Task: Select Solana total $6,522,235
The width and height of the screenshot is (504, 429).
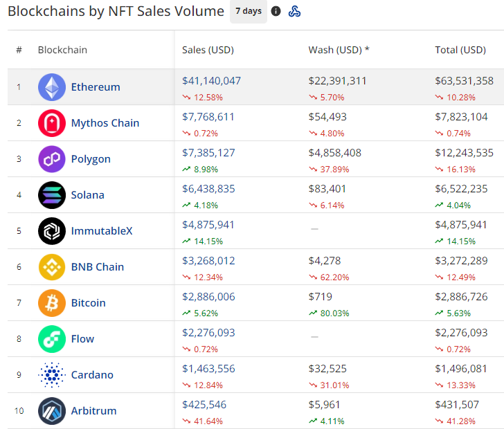Action: [461, 189]
